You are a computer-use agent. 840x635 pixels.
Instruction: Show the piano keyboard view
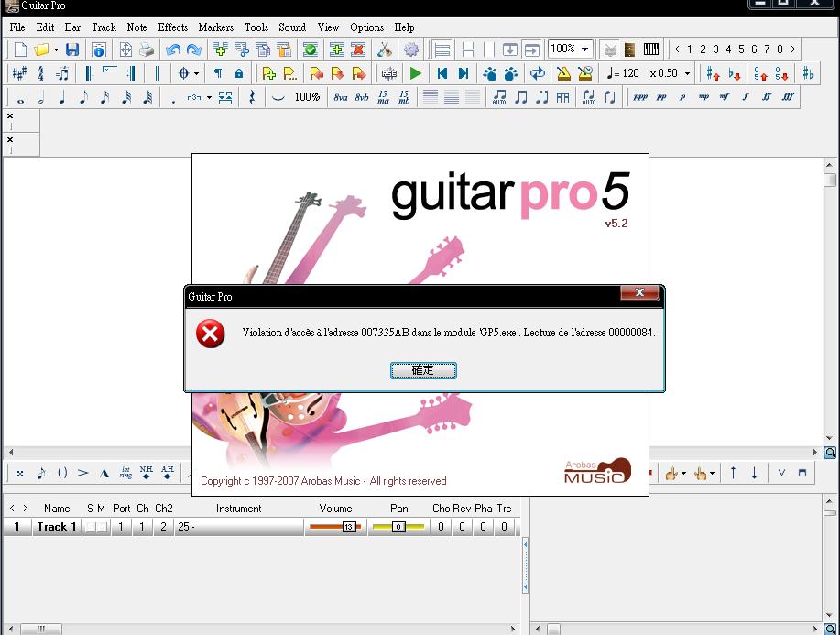[651, 49]
